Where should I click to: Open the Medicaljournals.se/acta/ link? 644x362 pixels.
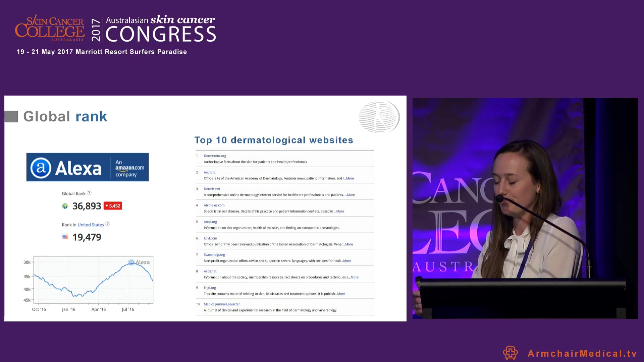point(222,304)
